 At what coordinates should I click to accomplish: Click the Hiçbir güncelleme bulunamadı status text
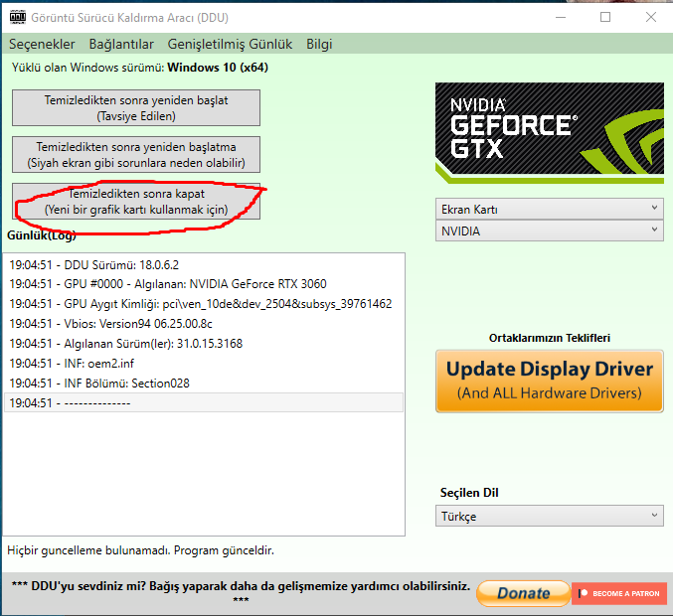click(x=140, y=550)
